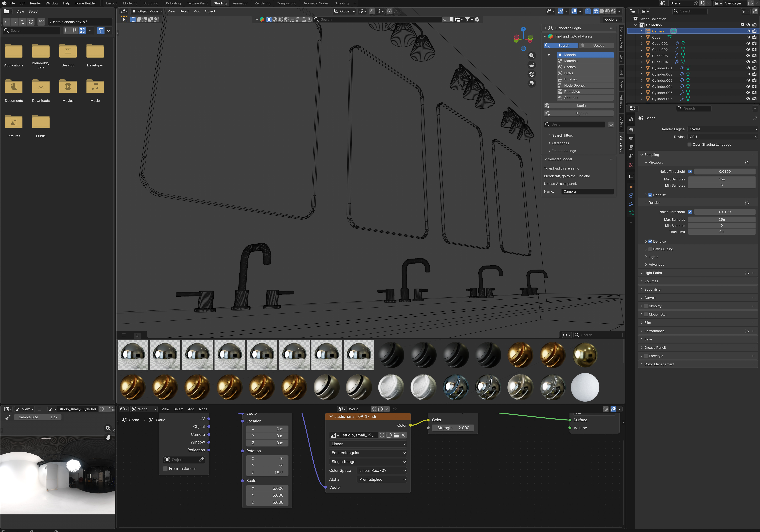Uncheck the Viewport Noise Threshold checkbox
This screenshot has height=532, width=760.
[690, 172]
